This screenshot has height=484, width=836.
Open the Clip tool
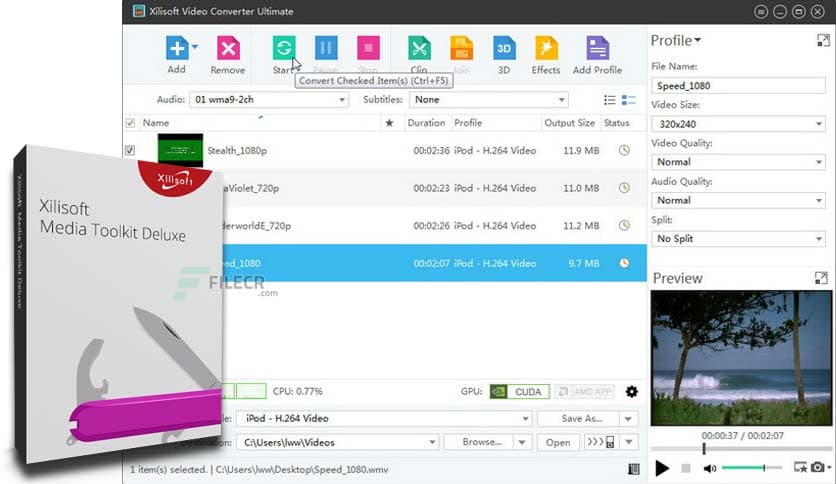[x=420, y=48]
